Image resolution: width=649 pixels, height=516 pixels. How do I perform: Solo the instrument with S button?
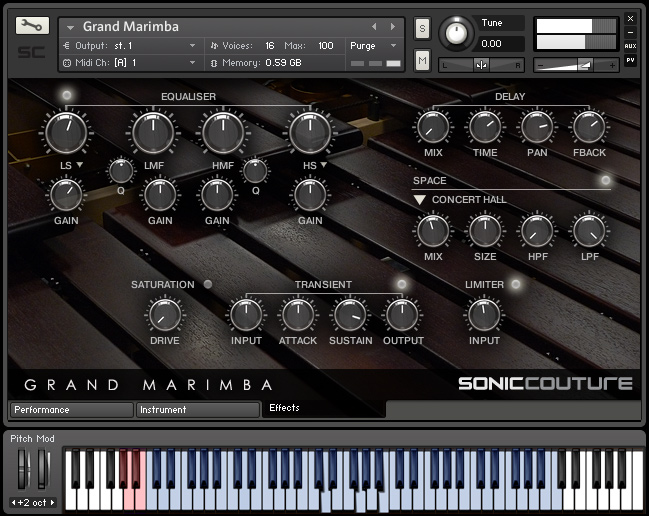(x=422, y=29)
